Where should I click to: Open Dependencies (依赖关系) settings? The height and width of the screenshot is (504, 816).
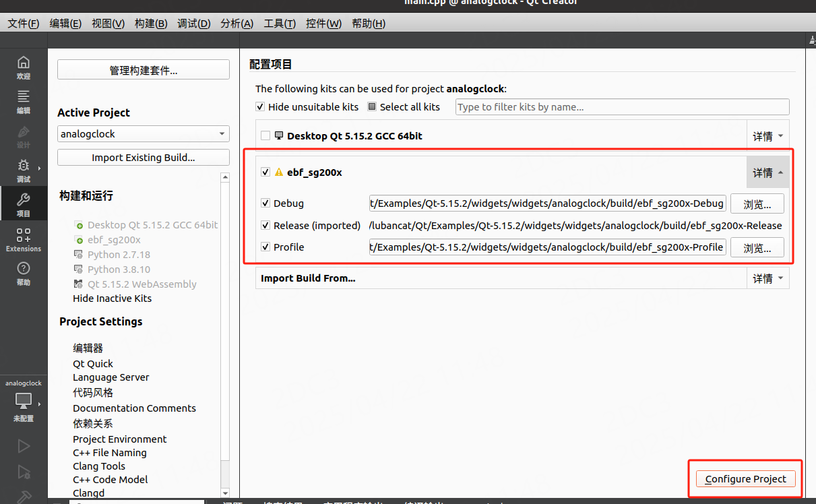(93, 424)
